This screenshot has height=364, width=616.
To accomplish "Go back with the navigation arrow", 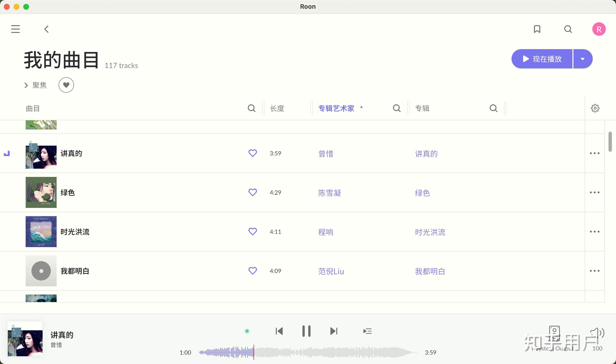I will tap(46, 29).
